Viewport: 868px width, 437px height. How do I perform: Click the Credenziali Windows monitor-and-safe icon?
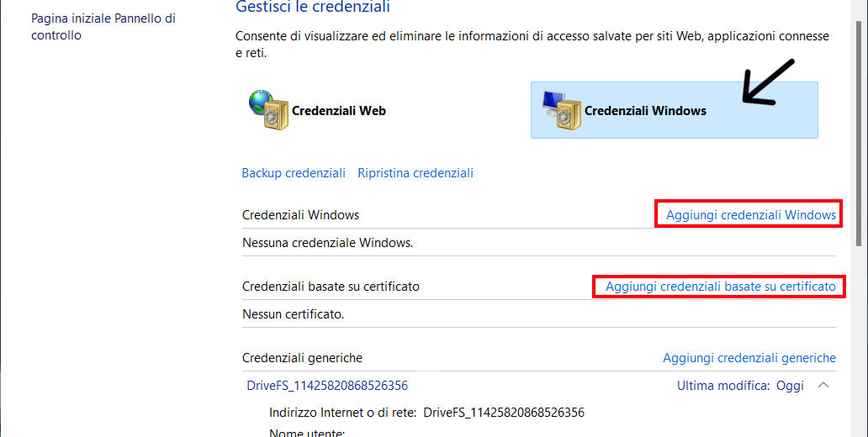click(x=561, y=110)
